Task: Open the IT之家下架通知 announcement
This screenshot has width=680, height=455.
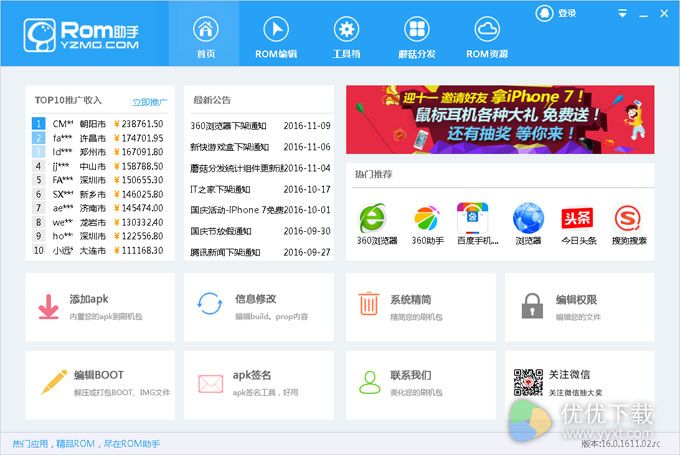Action: tap(220, 189)
